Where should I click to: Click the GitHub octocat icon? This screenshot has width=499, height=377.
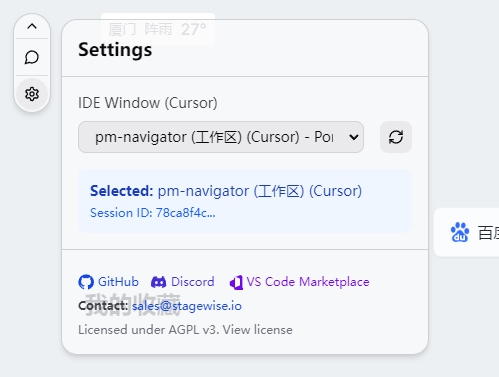(x=86, y=282)
